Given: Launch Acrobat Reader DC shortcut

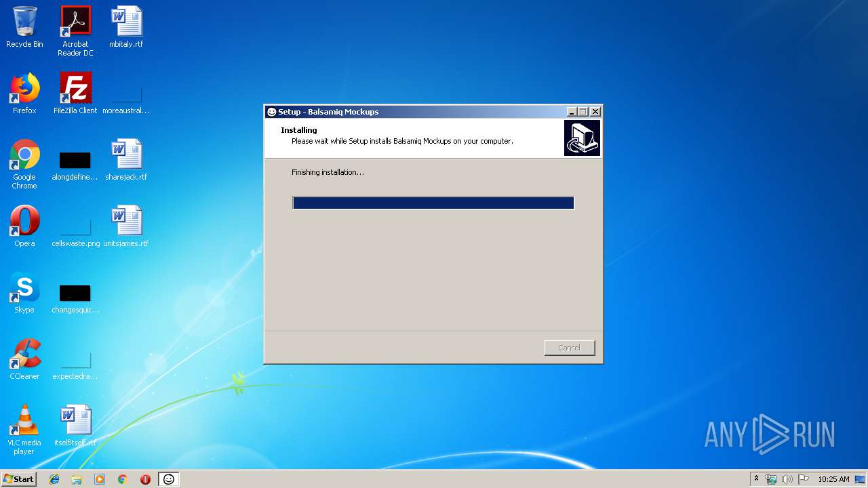Looking at the screenshot, I should (75, 31).
